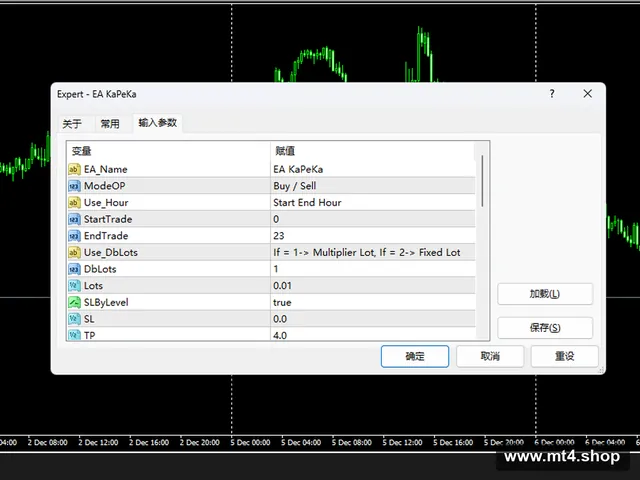This screenshot has width=640, height=480.
Task: Click the integer icon beside StartTrade
Action: [74, 219]
